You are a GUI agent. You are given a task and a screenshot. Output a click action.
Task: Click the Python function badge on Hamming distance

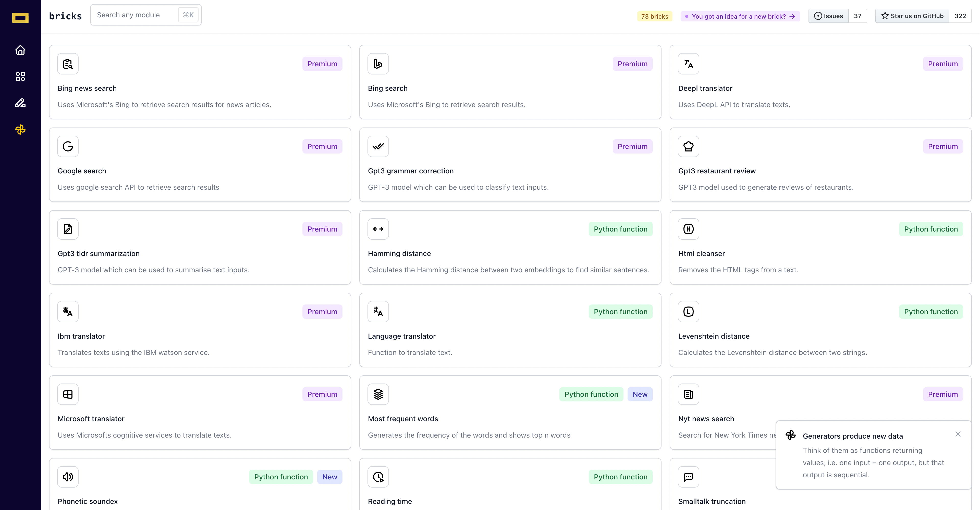click(x=620, y=229)
